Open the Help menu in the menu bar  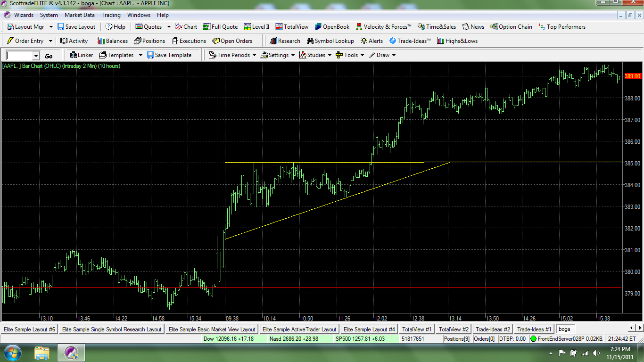pyautogui.click(x=163, y=15)
